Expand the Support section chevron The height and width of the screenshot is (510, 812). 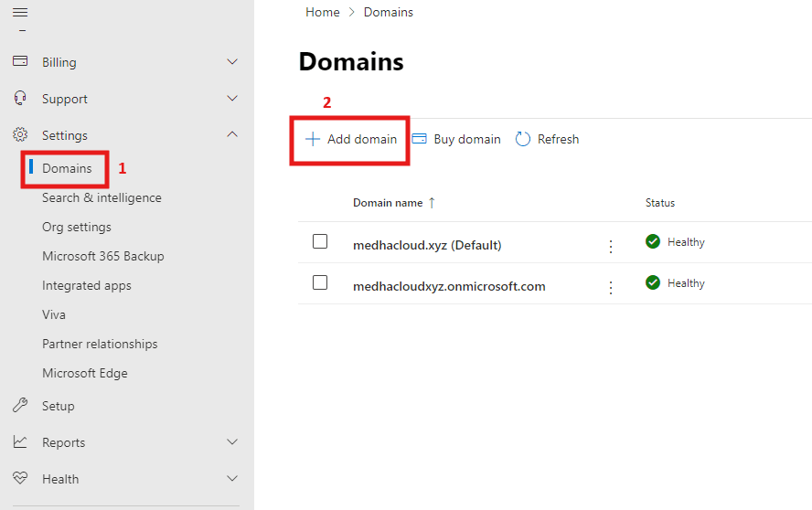point(232,99)
